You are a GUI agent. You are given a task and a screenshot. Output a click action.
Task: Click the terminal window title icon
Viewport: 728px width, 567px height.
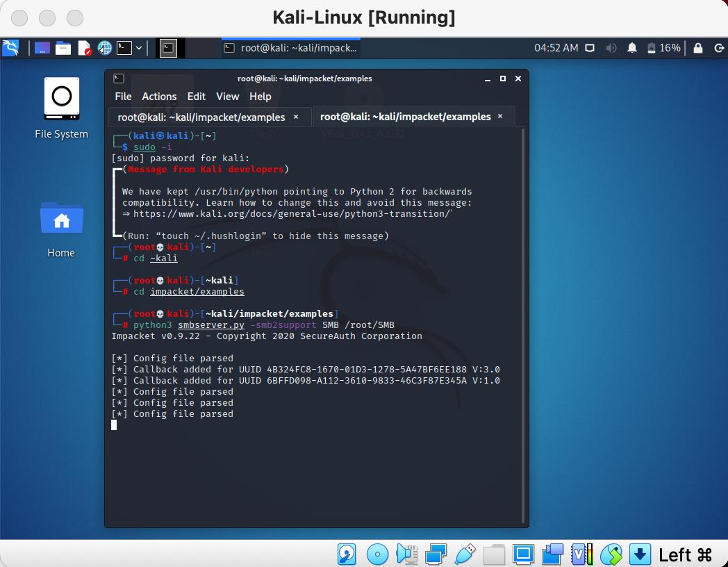pyautogui.click(x=119, y=79)
